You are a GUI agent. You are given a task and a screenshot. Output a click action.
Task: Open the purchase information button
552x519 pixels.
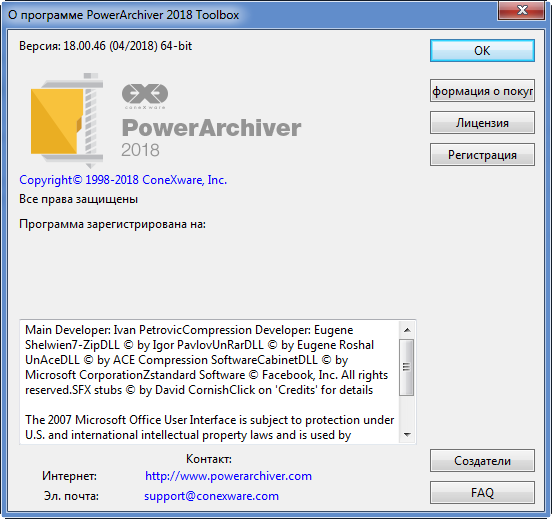coord(482,91)
